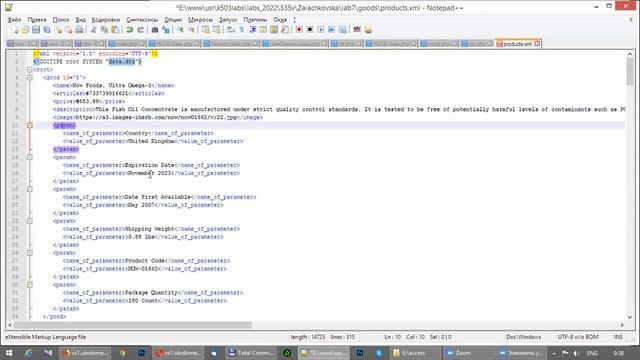Viewport: 640px width, 360px height.
Task: Click the Print toolbar icon
Action: point(79,30)
